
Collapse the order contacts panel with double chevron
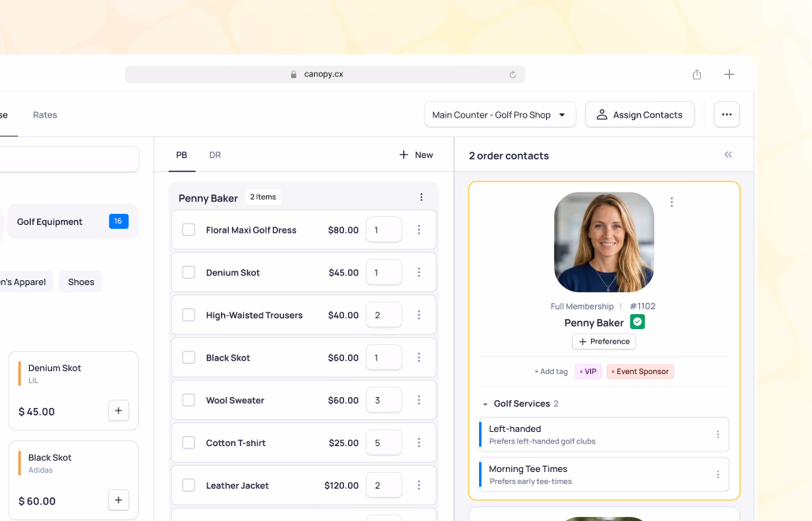[728, 155]
